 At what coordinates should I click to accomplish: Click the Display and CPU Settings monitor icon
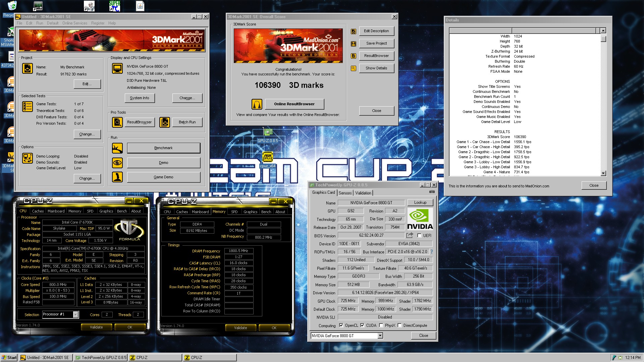pos(117,68)
